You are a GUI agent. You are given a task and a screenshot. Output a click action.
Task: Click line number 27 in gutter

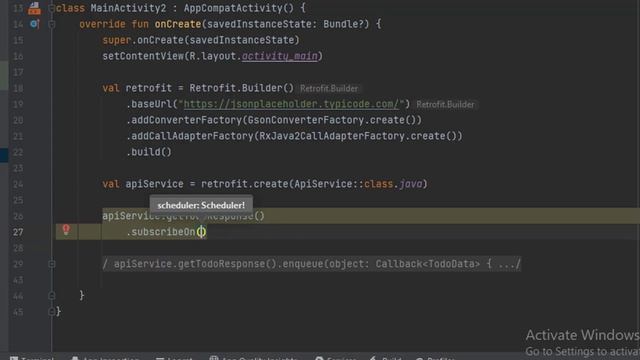tap(18, 232)
